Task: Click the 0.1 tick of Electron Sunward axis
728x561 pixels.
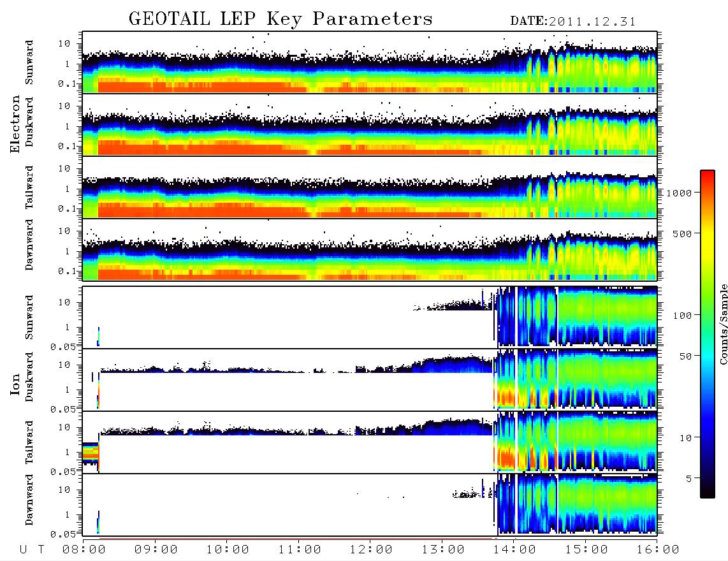Action: point(68,84)
